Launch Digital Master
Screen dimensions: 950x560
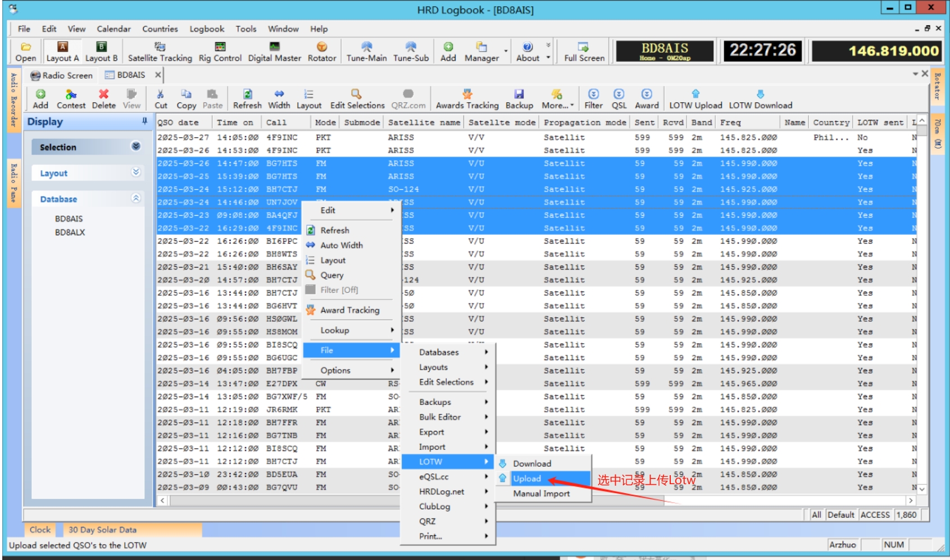[274, 52]
